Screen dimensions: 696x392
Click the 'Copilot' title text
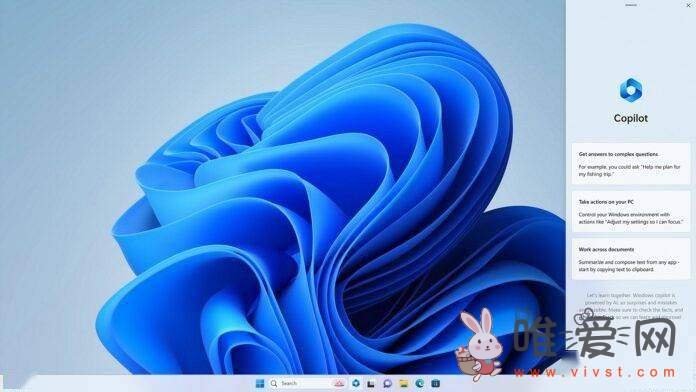pyautogui.click(x=631, y=119)
